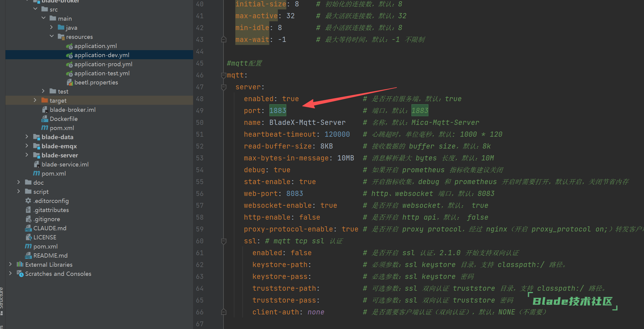
Task: Collapse the mqtt block fold marker
Action: (224, 75)
